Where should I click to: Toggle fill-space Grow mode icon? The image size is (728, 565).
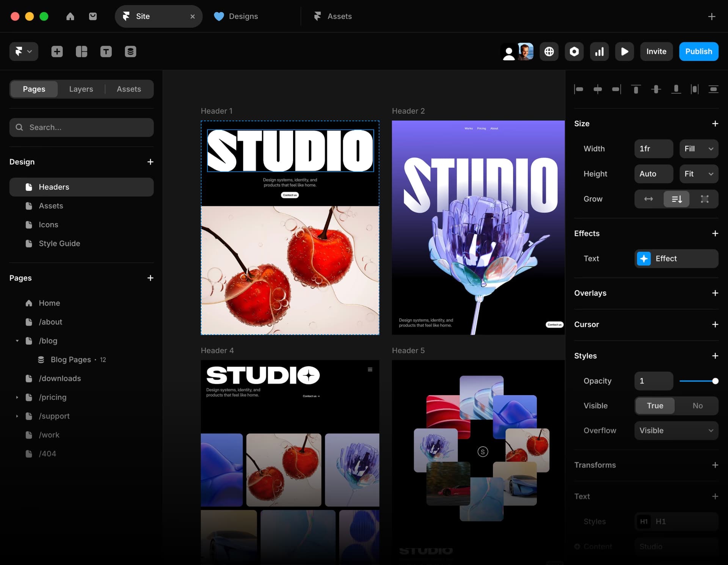[x=704, y=199]
